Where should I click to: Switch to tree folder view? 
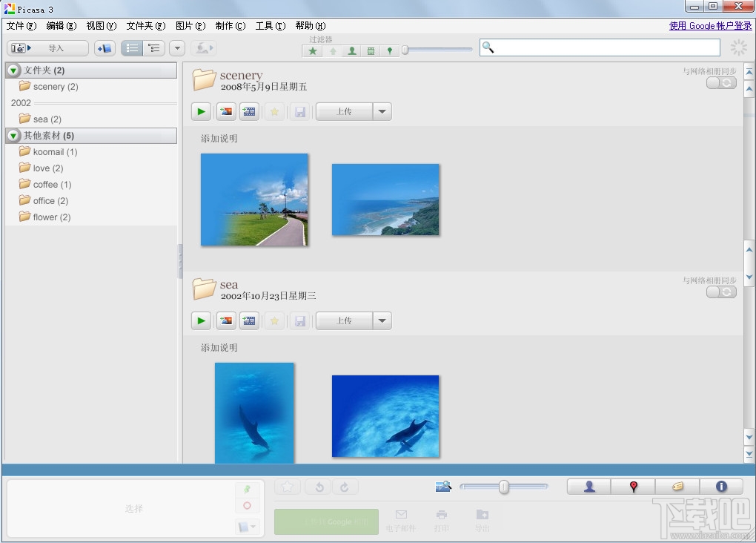154,48
